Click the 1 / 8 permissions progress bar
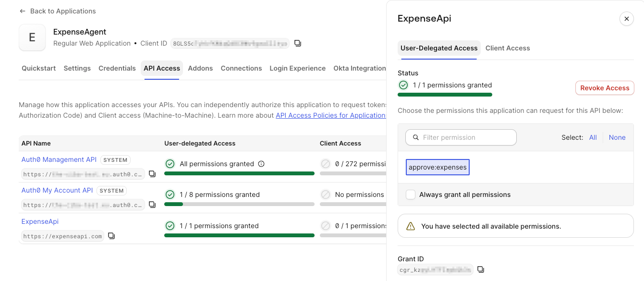 [x=239, y=204]
